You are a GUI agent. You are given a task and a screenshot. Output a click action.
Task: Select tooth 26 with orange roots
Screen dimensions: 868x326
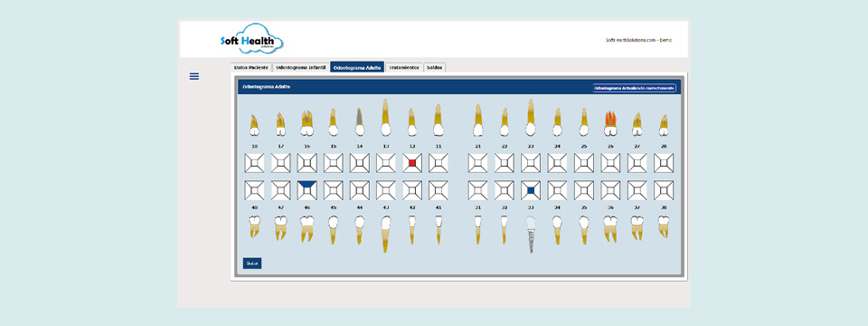(610, 123)
